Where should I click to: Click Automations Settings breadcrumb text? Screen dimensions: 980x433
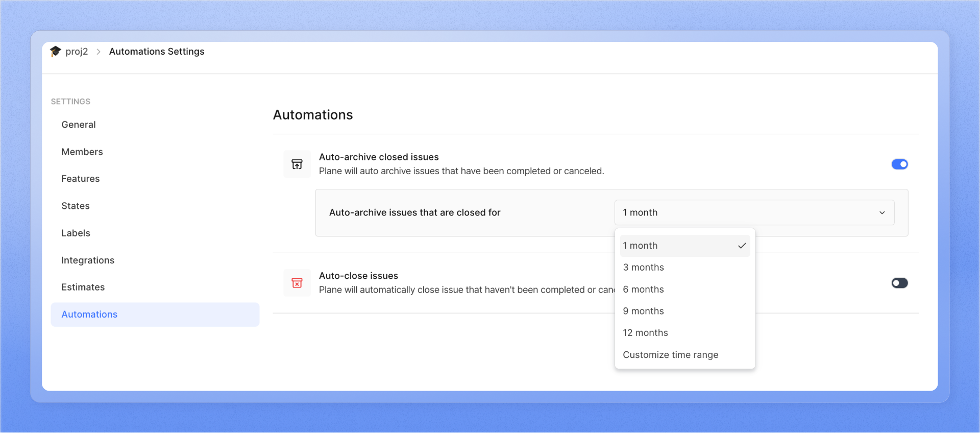click(x=157, y=52)
